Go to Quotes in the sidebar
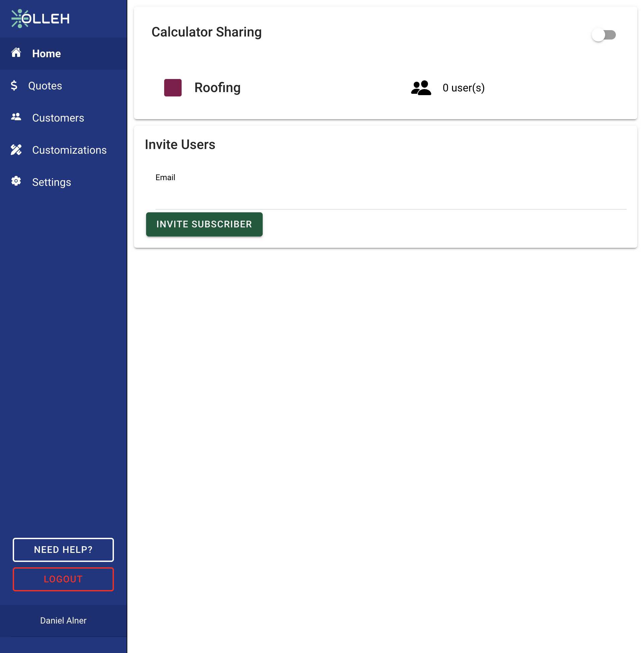 45,86
